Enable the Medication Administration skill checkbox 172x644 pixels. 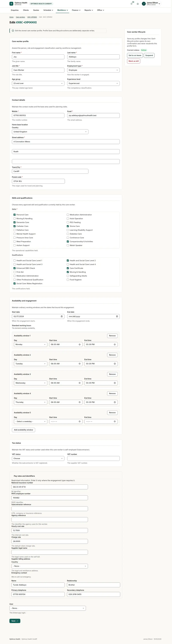[x=68, y=215]
